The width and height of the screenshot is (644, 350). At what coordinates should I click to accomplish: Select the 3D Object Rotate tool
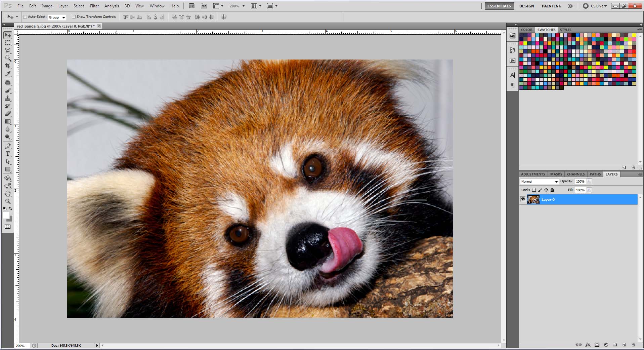pos(8,178)
